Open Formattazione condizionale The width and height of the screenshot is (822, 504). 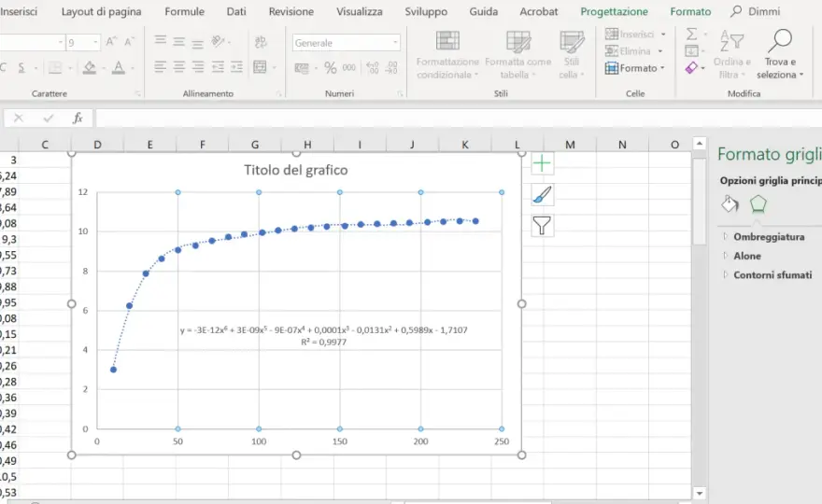pos(447,54)
